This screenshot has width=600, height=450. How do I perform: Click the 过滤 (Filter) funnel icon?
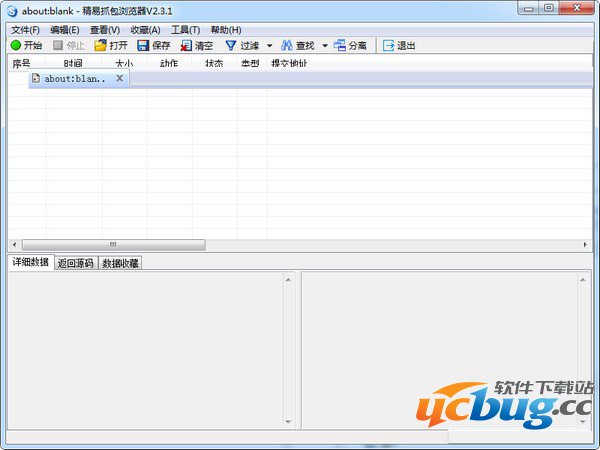tap(231, 46)
